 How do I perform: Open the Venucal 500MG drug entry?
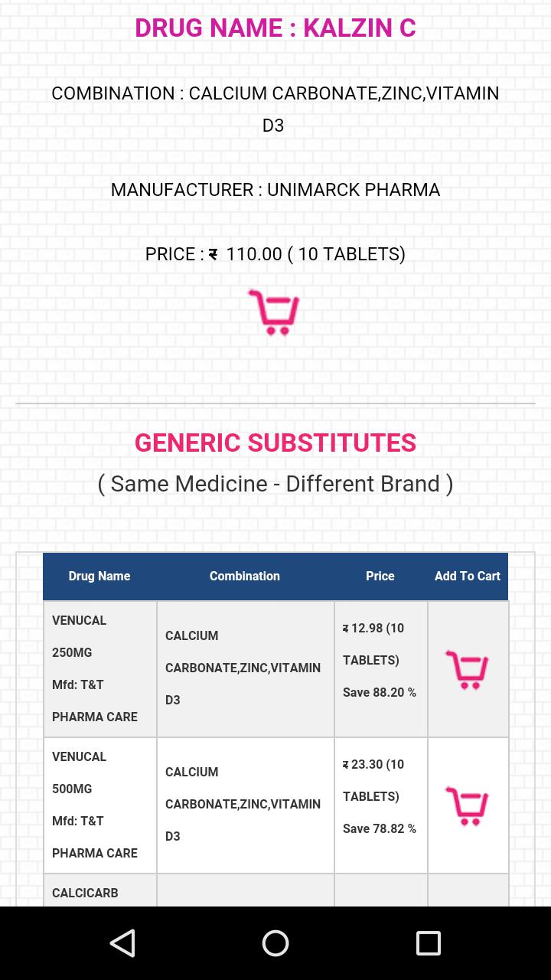point(95,805)
